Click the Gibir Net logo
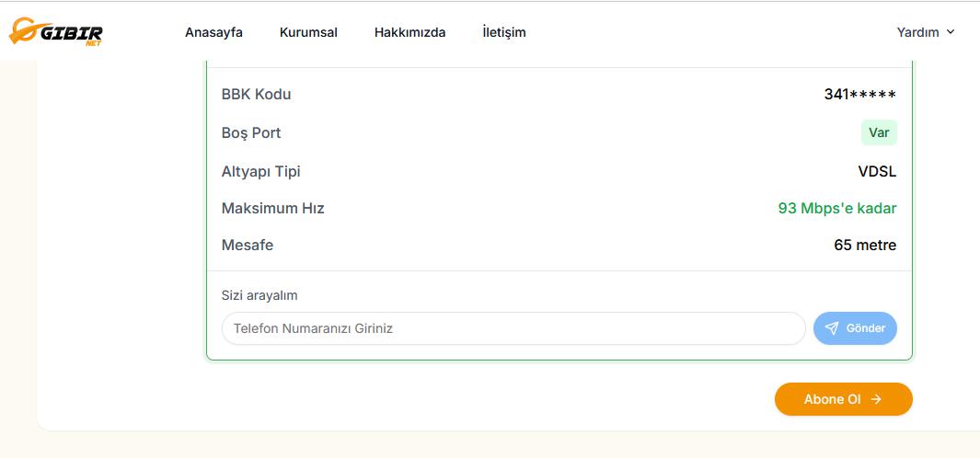Viewport: 980px width, 458px height. 56,32
